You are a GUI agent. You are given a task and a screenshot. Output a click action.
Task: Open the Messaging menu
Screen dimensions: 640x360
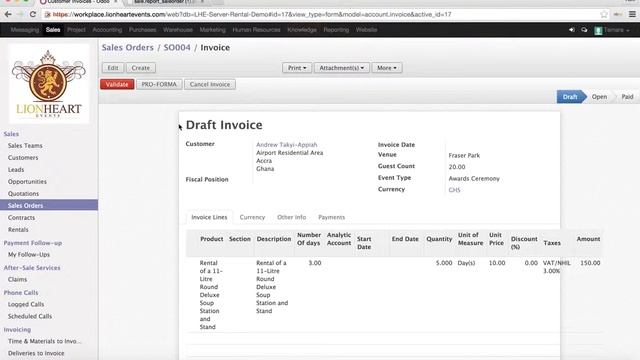[25, 30]
